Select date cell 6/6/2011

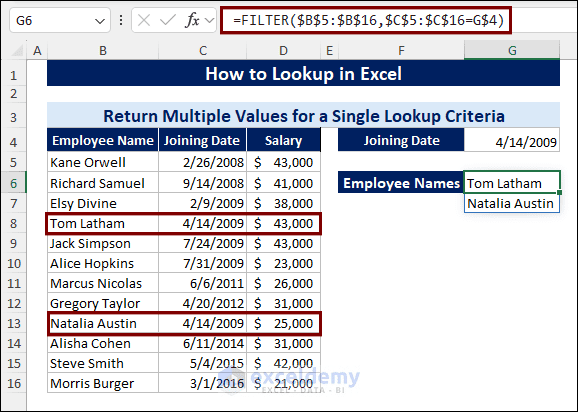202,283
